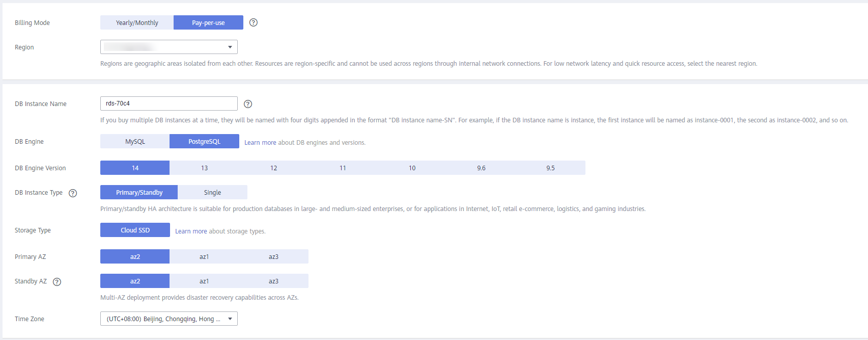
Task: Click the DB Instance Type help icon
Action: [x=73, y=193]
